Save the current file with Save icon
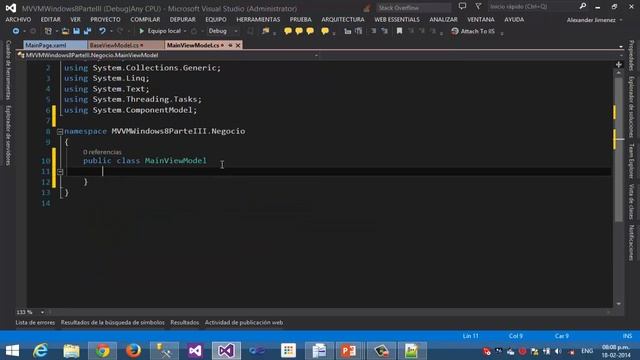640x360 pixels. pos(76,31)
